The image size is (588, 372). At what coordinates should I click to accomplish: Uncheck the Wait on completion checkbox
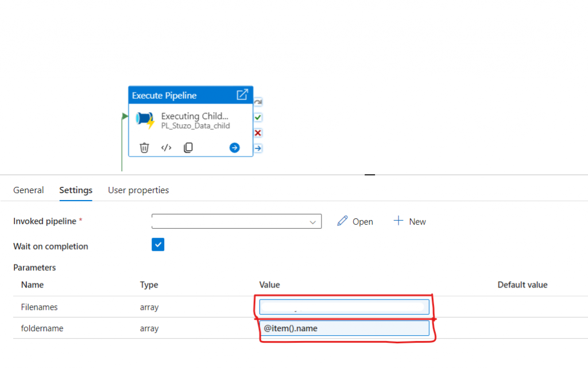point(158,245)
